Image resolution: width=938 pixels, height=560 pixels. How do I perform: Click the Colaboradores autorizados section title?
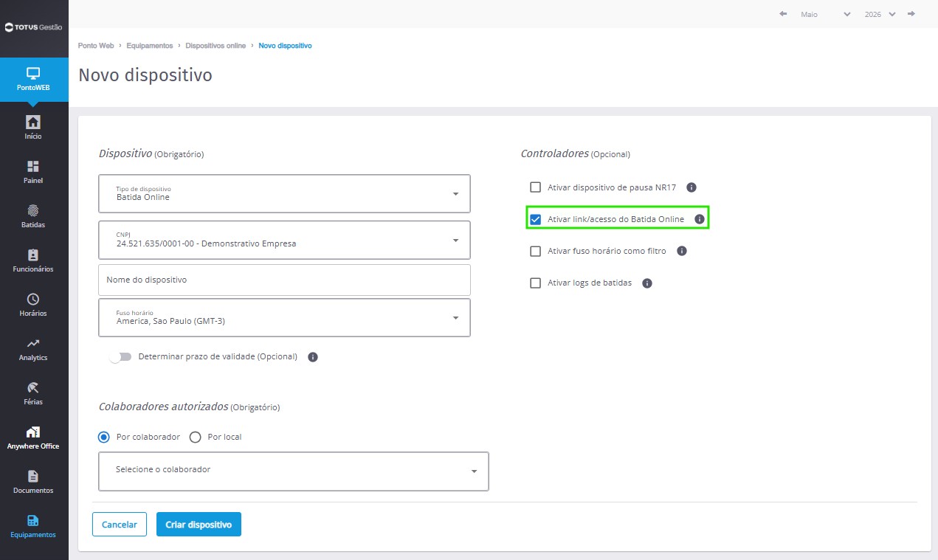point(163,407)
